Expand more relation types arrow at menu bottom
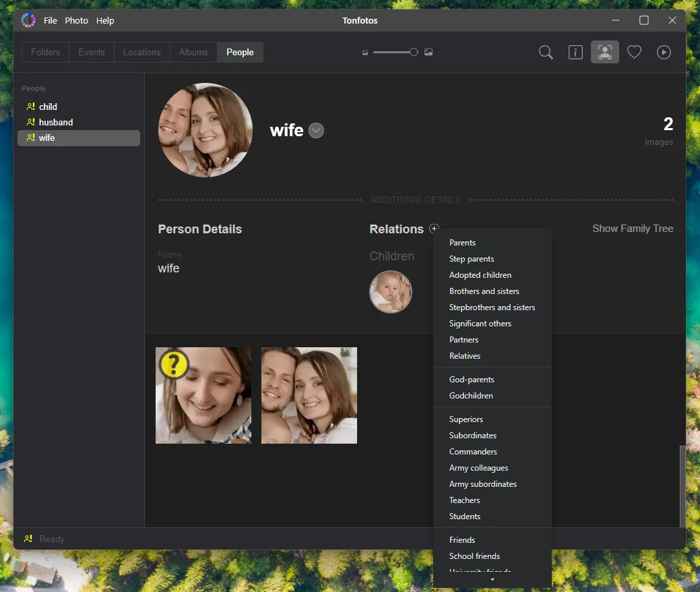 pos(492,579)
